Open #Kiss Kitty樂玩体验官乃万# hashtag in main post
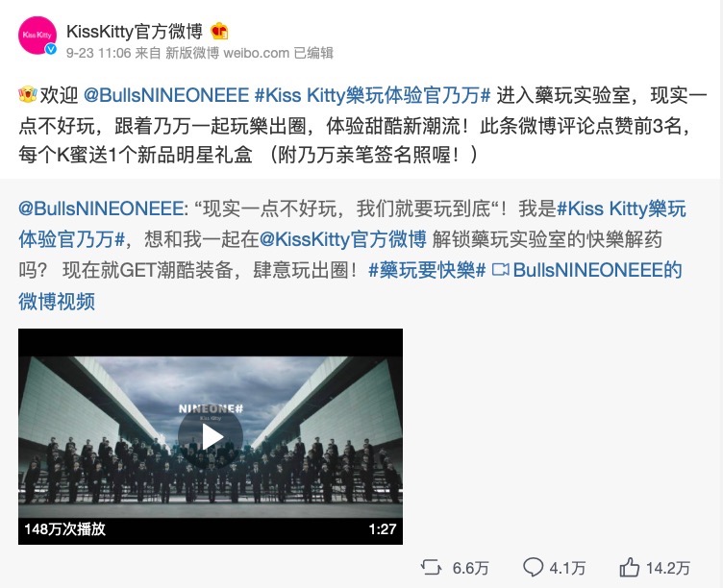Image resolution: width=723 pixels, height=588 pixels. click(x=373, y=95)
